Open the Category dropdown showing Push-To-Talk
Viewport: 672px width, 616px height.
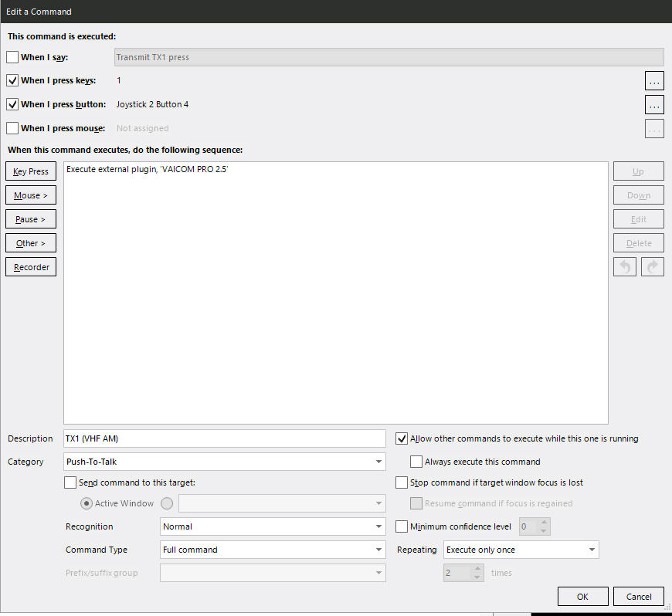[225, 462]
